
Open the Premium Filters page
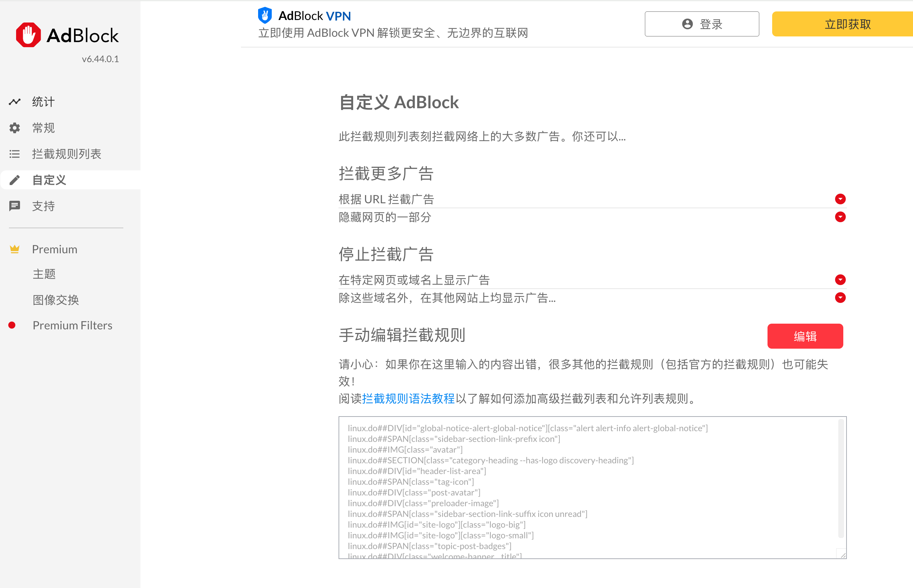click(73, 325)
